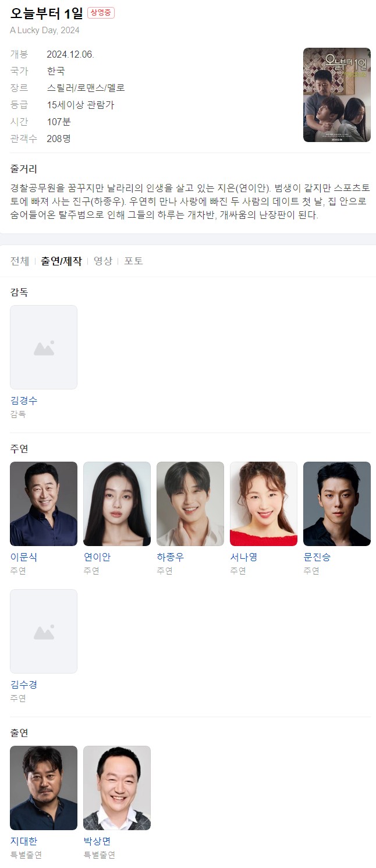Click 박상면 name link
The width and height of the screenshot is (376, 868).
pyautogui.click(x=97, y=841)
